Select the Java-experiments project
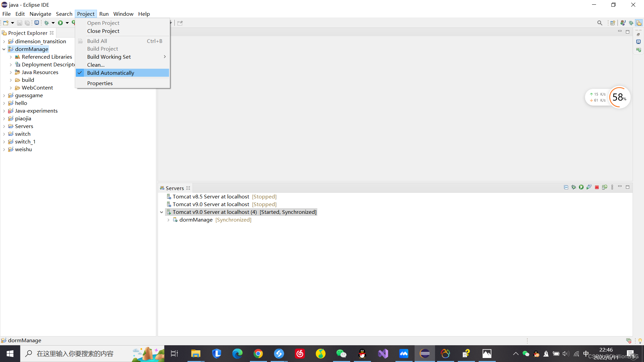644x362 pixels. pos(36,111)
